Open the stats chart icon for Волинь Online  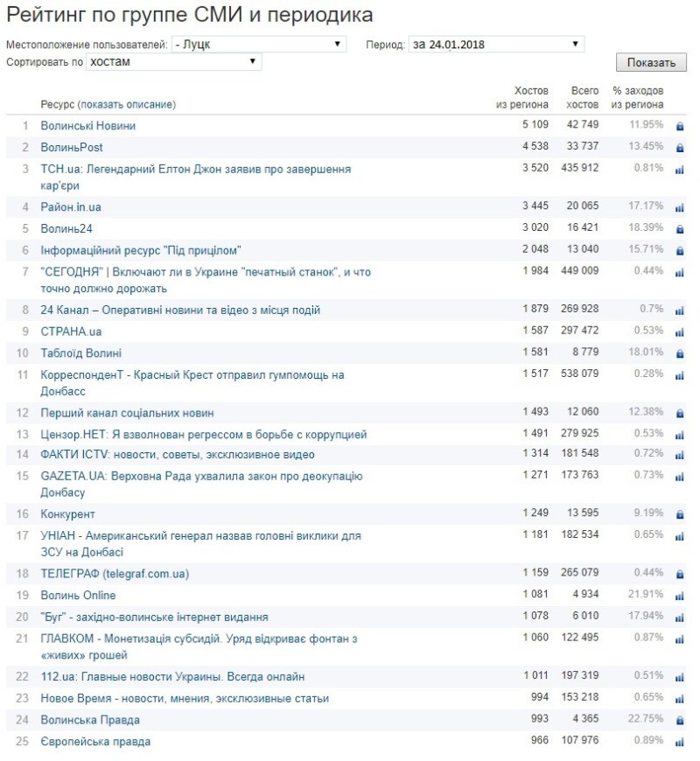(679, 597)
